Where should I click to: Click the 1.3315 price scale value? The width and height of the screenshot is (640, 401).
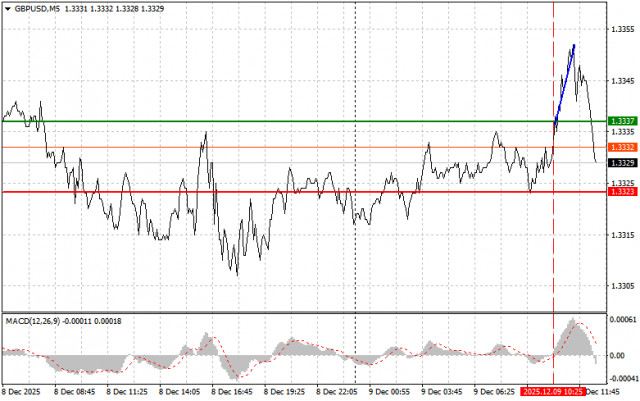[622, 235]
